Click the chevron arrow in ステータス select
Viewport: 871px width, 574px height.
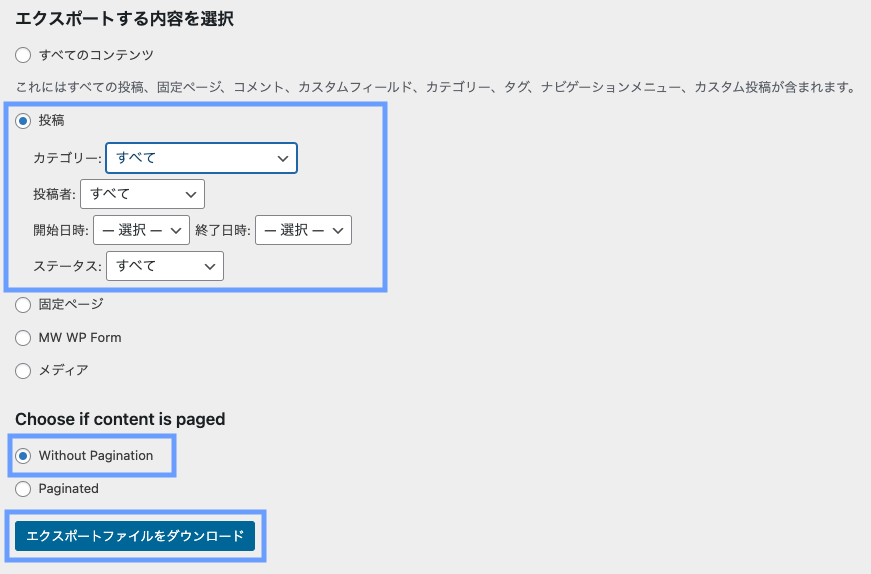209,266
